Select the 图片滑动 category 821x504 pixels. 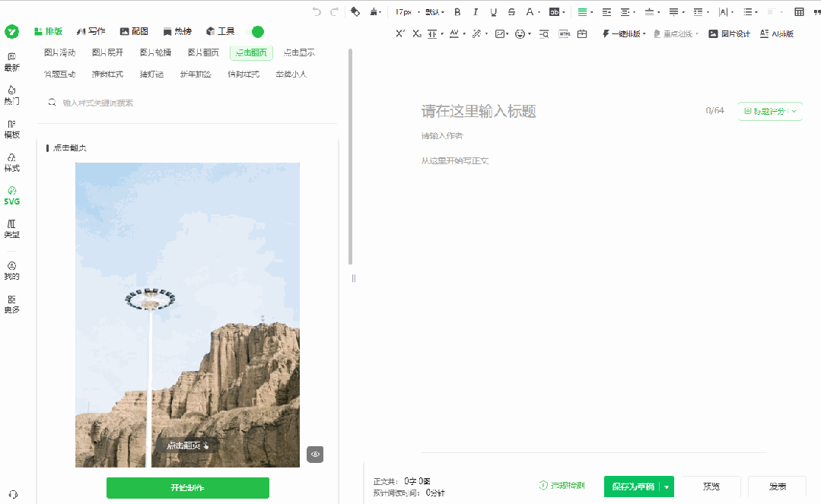pos(59,52)
